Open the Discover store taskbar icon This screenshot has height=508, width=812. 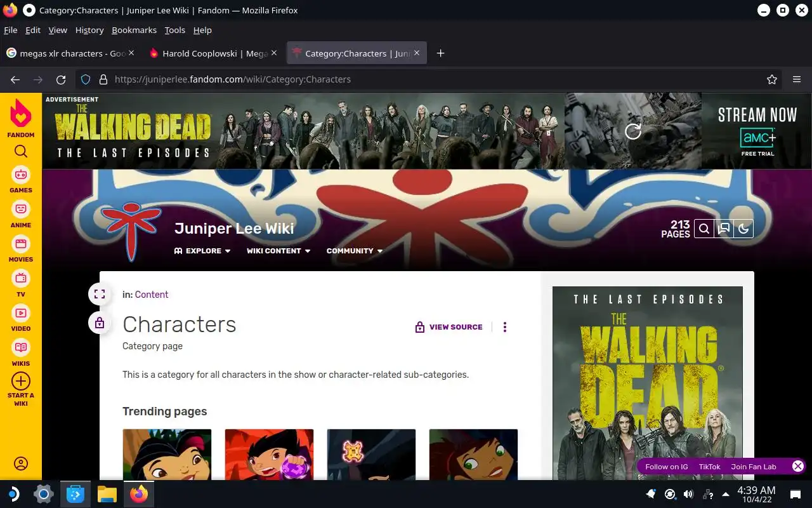75,493
